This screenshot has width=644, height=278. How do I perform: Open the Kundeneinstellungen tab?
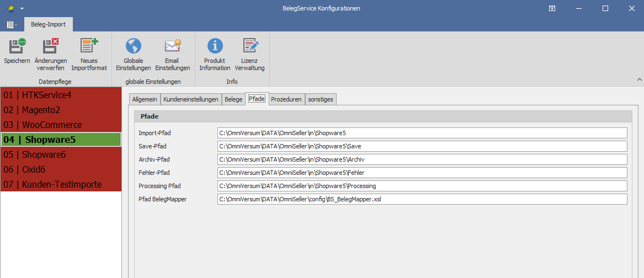(190, 99)
